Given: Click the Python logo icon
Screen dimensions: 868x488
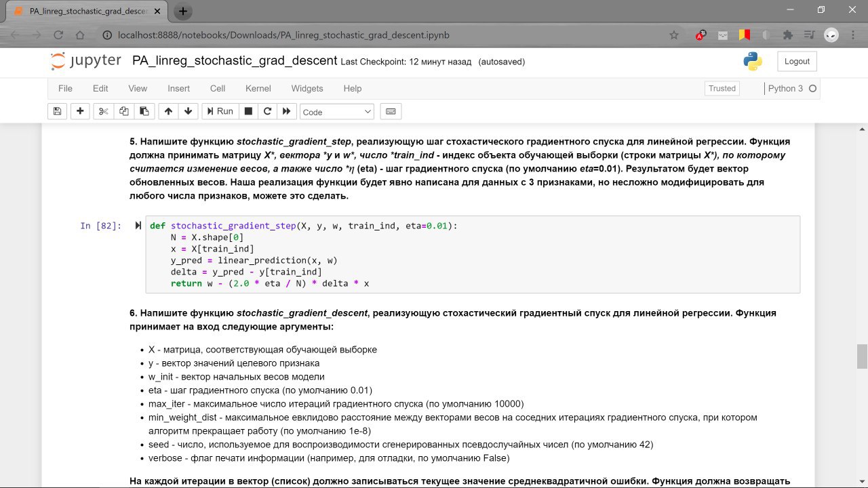Looking at the screenshot, I should pos(753,61).
